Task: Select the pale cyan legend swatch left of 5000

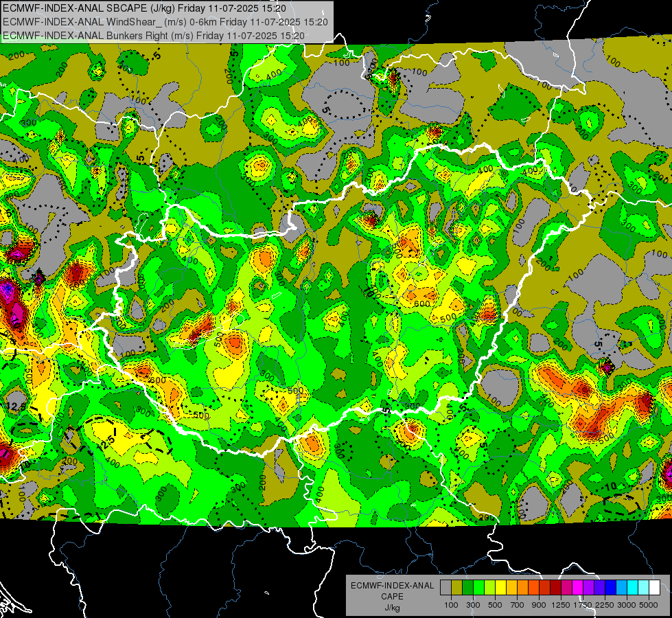Action: pos(644,588)
